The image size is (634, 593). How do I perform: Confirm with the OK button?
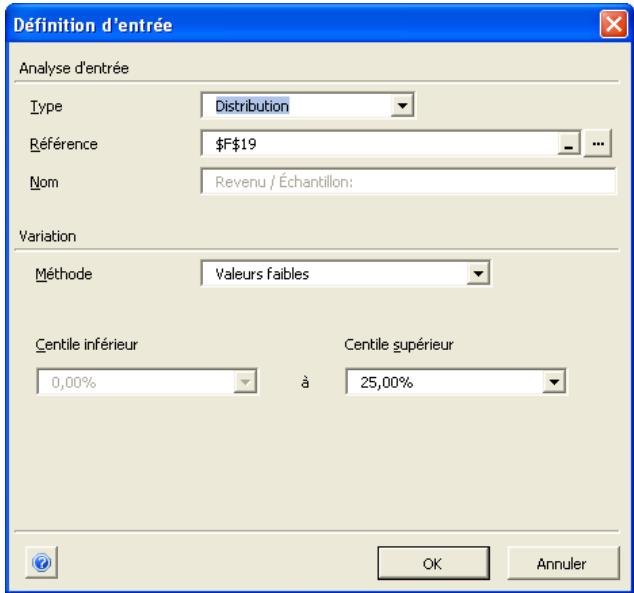pos(432,563)
